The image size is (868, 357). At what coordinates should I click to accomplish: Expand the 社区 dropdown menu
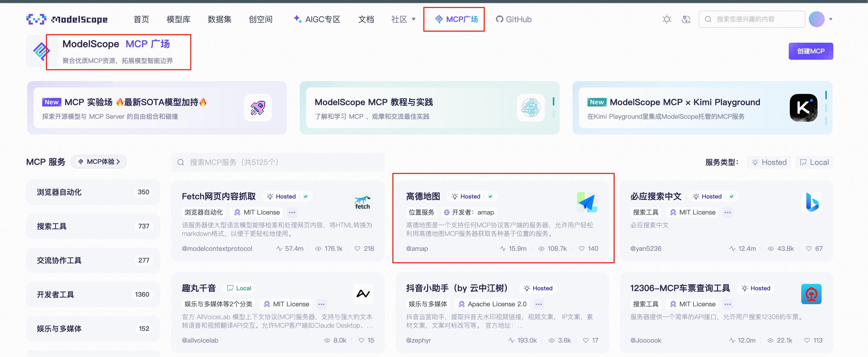pos(403,19)
